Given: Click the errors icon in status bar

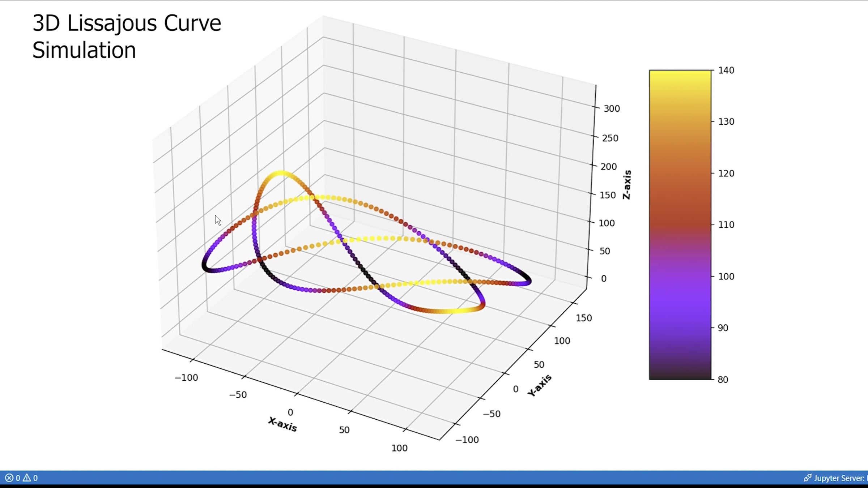Looking at the screenshot, I should tap(9, 478).
